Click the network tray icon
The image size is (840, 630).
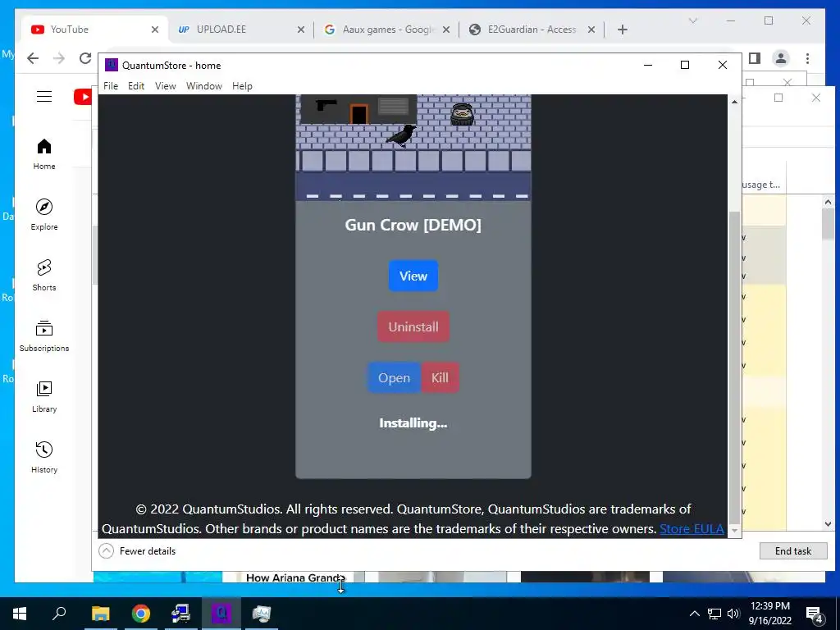point(714,614)
